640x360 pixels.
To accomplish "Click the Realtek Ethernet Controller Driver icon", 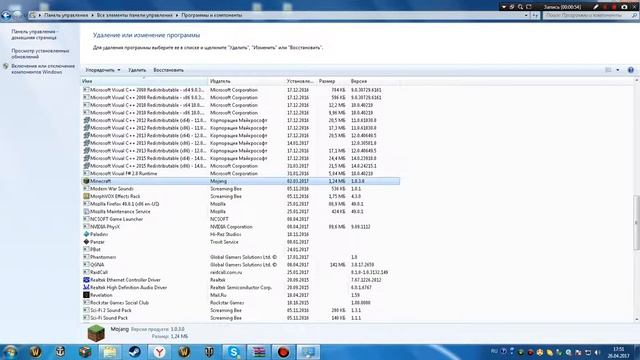I will (86, 280).
